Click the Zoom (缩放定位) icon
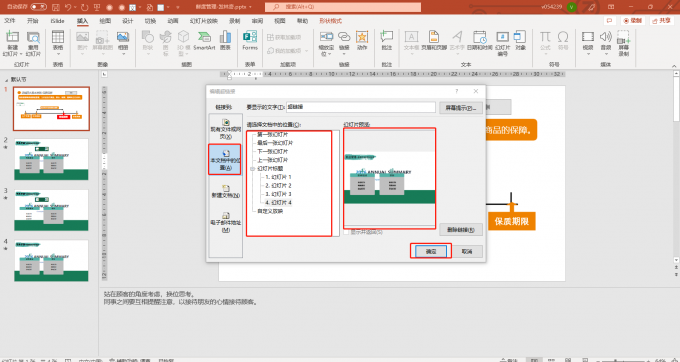Viewport: 680px width, 362px height. pos(326,37)
